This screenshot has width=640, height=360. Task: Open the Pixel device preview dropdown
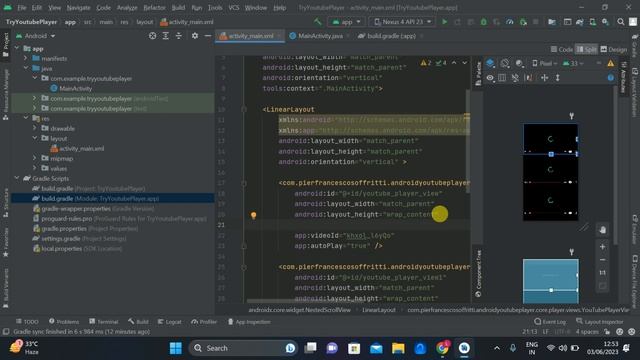coord(544,63)
